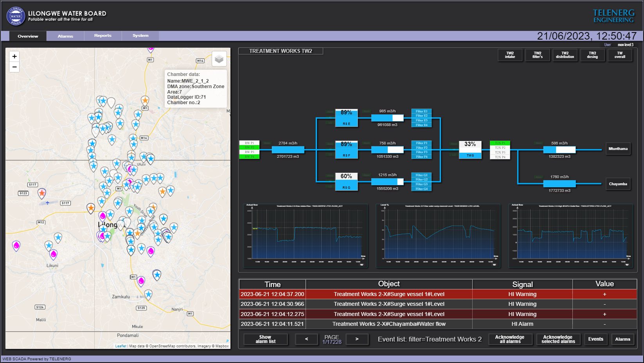The image size is (644, 363).
Task: Open the intake flow trend chart
Action: (305, 235)
